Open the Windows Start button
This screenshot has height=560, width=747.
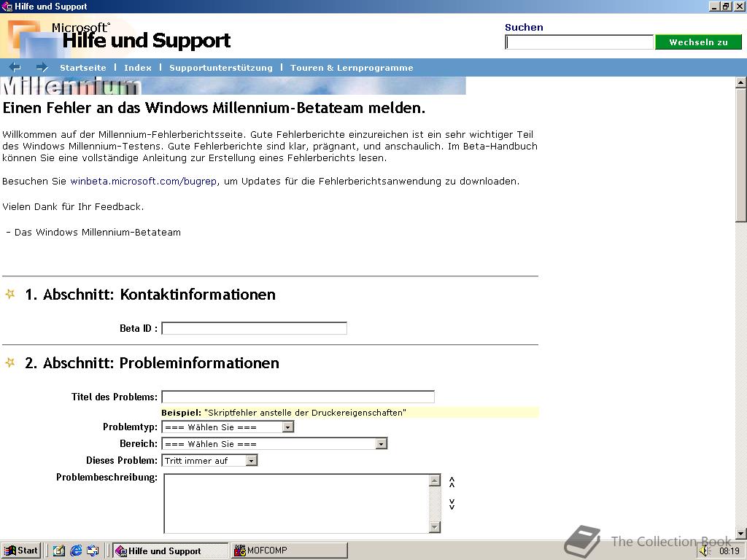click(21, 551)
